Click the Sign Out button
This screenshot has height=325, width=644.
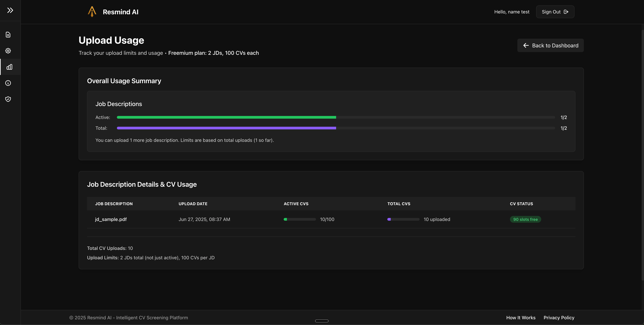tap(555, 12)
